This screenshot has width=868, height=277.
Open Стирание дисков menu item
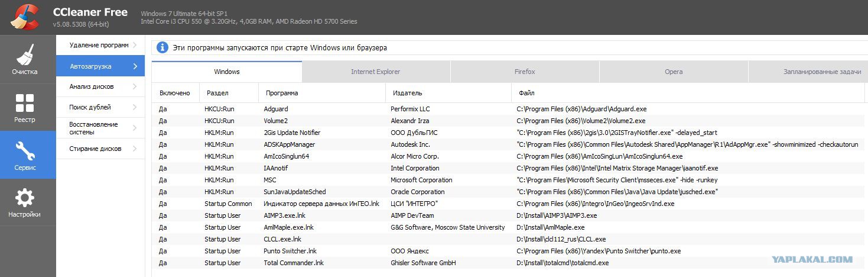100,149
